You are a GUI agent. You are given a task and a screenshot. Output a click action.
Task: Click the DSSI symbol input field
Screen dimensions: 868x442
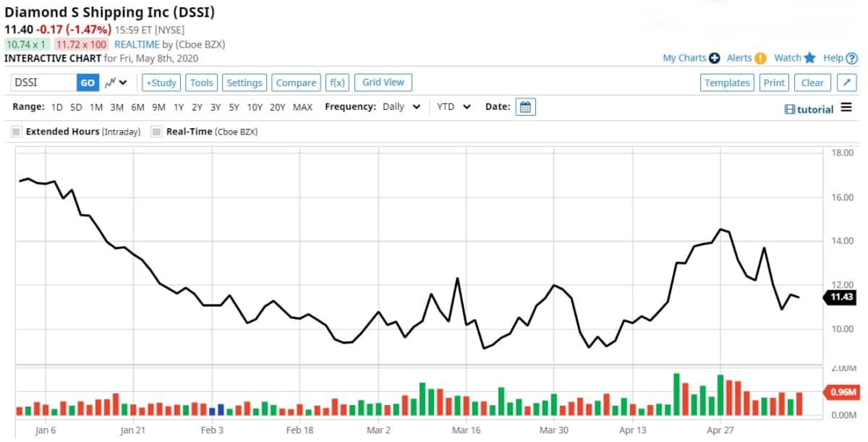tap(43, 82)
